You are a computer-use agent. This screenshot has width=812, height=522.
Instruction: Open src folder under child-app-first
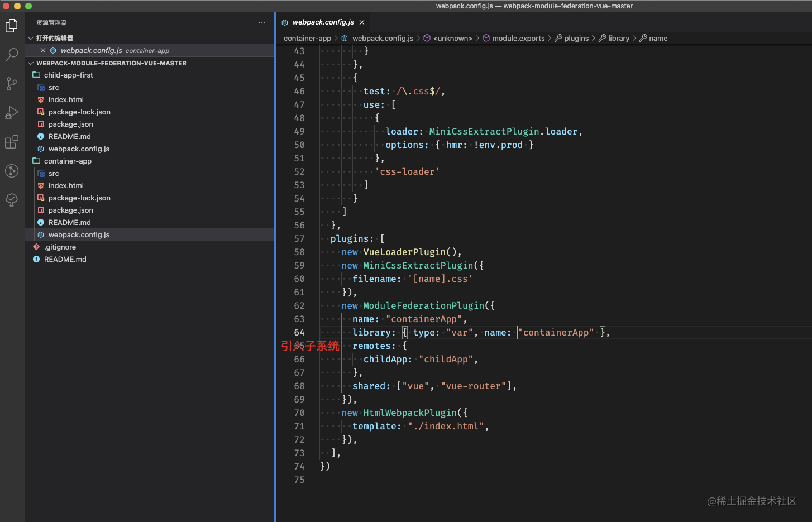coord(150,87)
